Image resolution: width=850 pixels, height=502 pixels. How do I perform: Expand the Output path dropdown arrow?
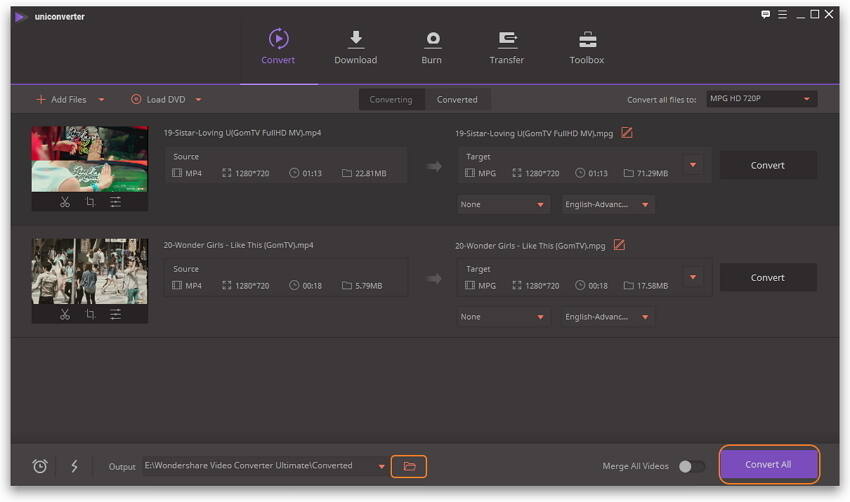pos(382,466)
